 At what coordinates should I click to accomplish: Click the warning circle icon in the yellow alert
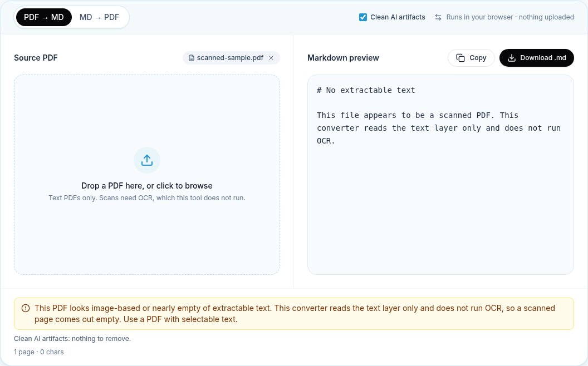(x=26, y=308)
